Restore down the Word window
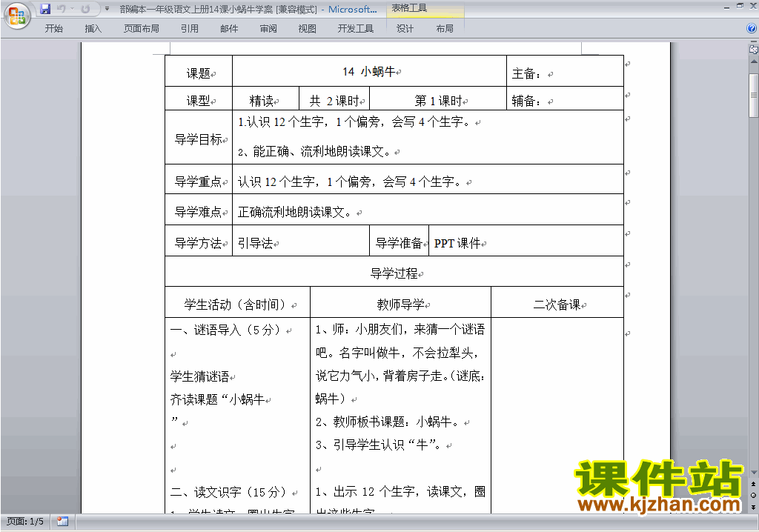 point(740,6)
